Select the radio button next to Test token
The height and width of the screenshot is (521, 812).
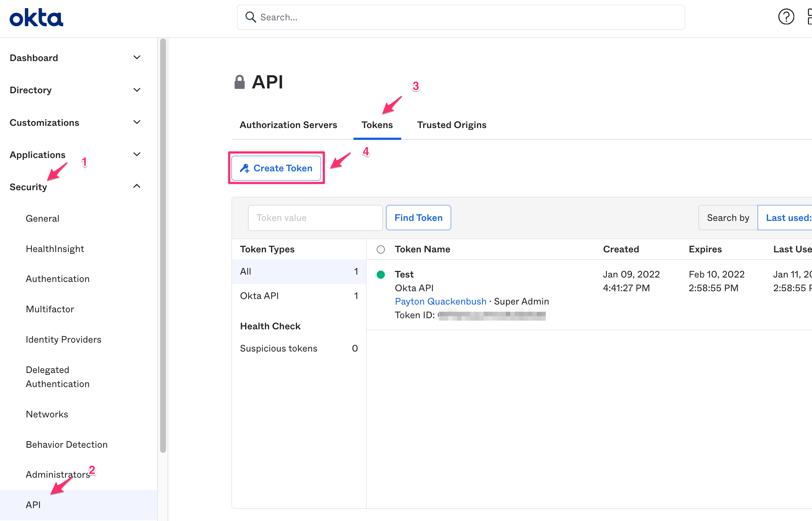[382, 274]
